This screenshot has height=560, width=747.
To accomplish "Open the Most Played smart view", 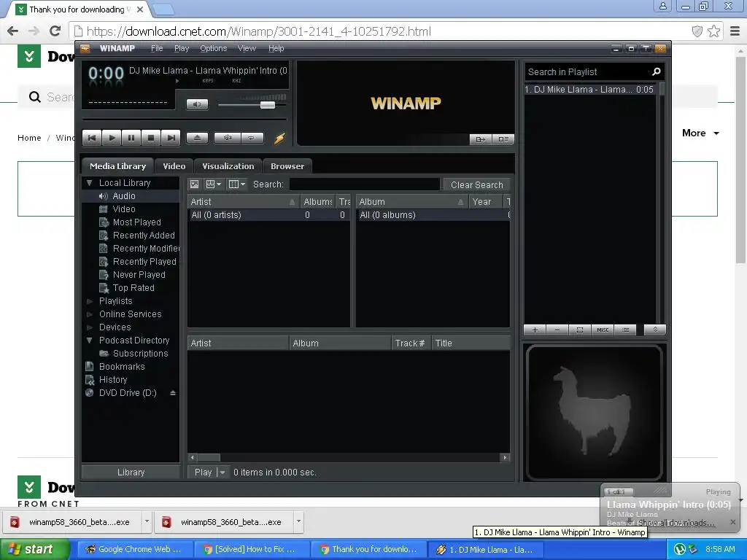I will click(136, 222).
